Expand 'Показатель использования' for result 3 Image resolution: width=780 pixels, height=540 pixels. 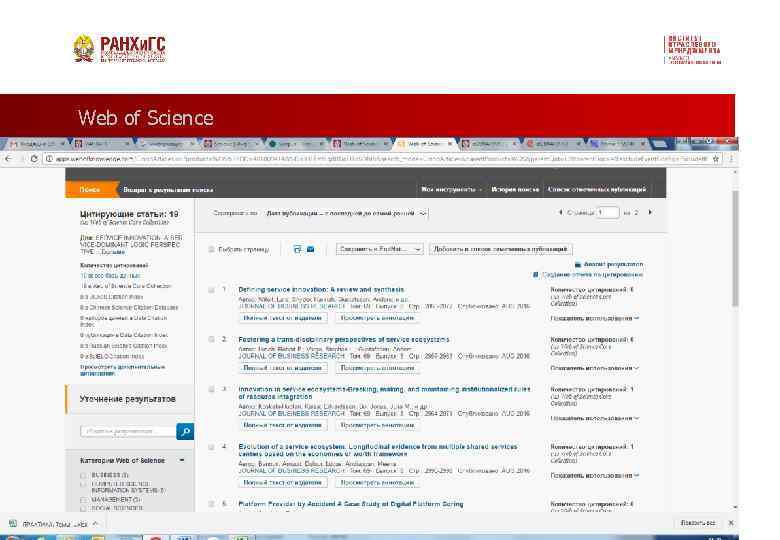pos(594,419)
